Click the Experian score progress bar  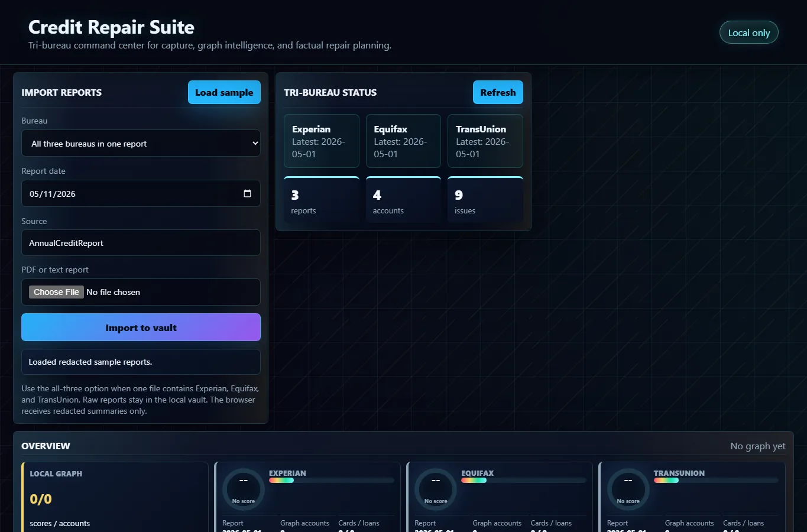pyautogui.click(x=332, y=481)
